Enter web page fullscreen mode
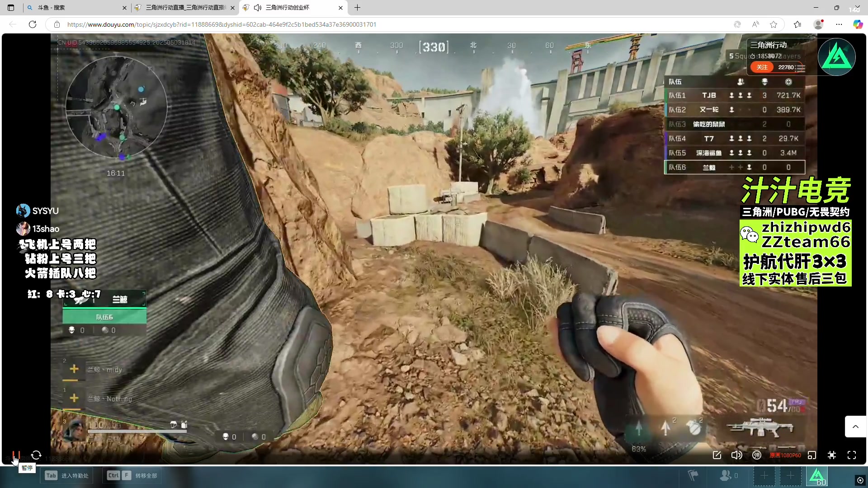The image size is (868, 488). (832, 455)
